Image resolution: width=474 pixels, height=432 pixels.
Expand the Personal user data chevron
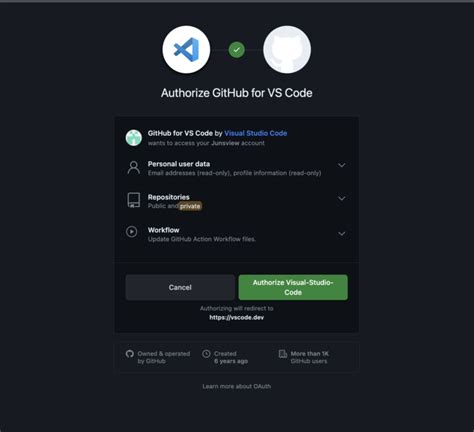[342, 165]
